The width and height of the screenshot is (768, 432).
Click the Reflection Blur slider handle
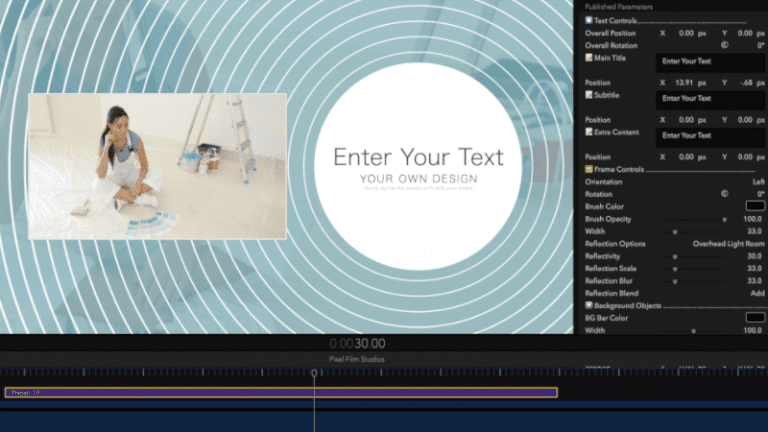675,282
